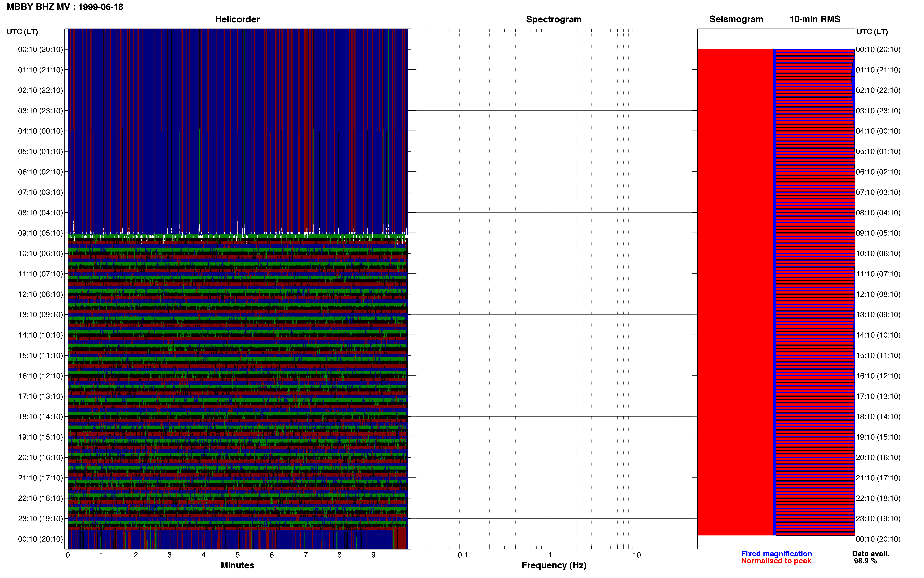Click left axis label '09:10 (05:10)'
This screenshot has height=578, width=924.
point(41,233)
